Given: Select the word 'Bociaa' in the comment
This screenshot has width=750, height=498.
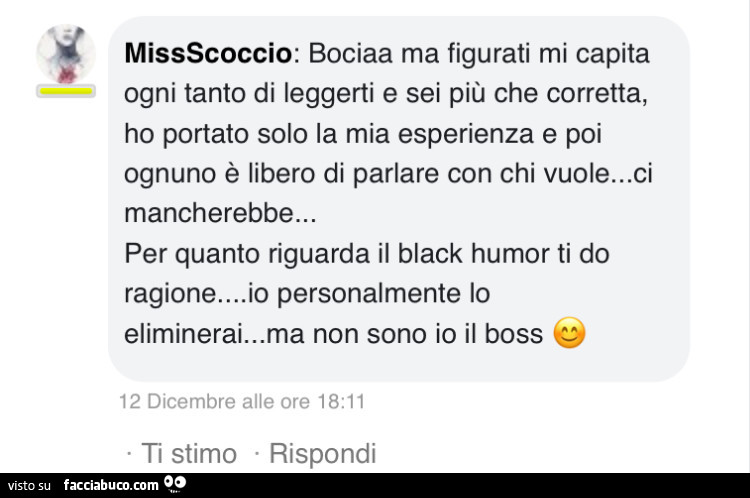Looking at the screenshot, I should pos(351,53).
